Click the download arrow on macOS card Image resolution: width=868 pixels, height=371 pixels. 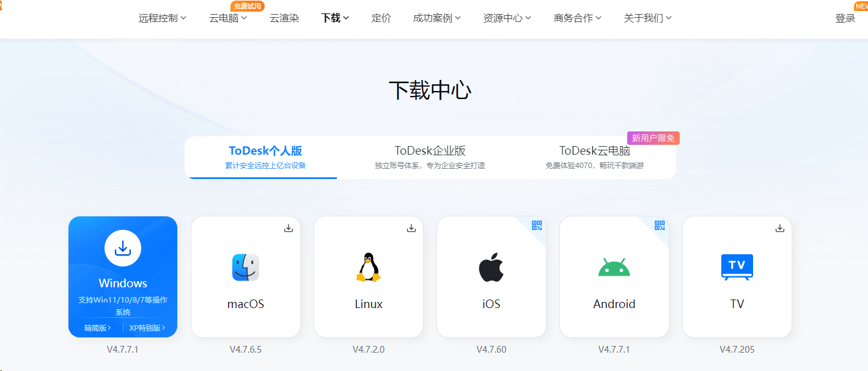pyautogui.click(x=289, y=228)
